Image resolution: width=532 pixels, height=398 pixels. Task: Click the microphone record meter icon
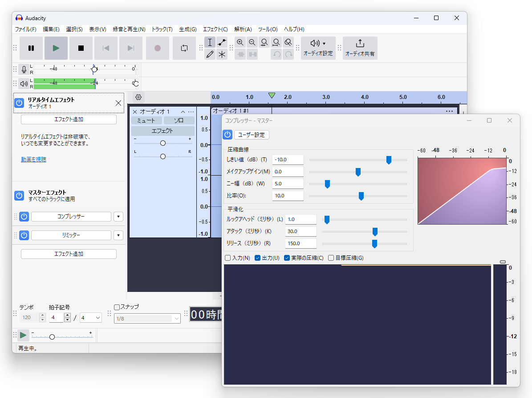24,70
